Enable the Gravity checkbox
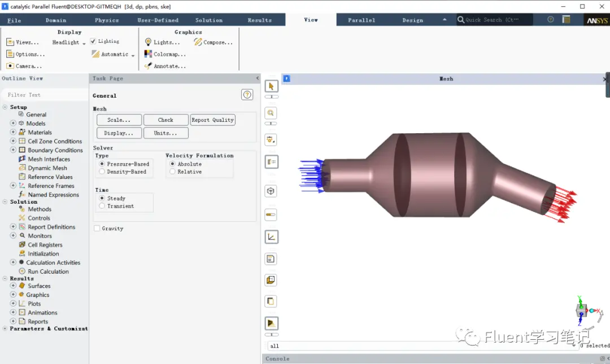 click(97, 229)
